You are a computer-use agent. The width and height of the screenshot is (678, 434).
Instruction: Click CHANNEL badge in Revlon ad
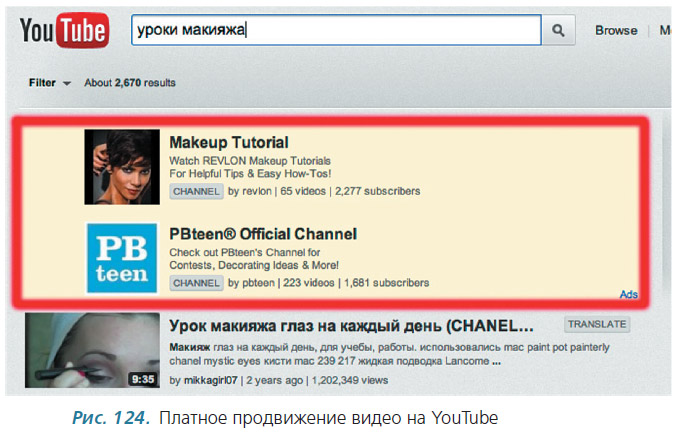[196, 191]
